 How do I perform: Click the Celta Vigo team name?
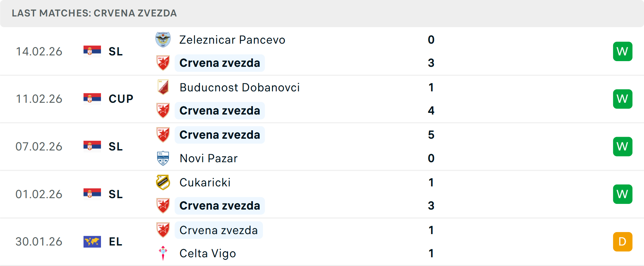pyautogui.click(x=208, y=253)
